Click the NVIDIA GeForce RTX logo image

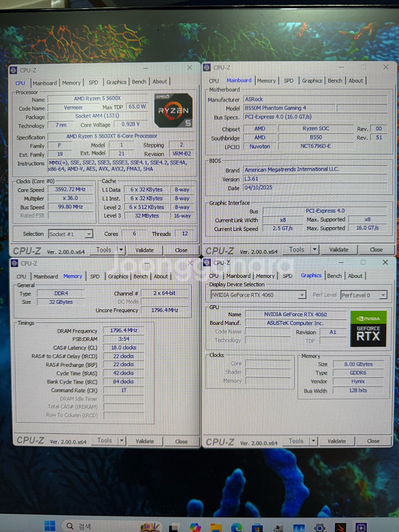[x=368, y=328]
